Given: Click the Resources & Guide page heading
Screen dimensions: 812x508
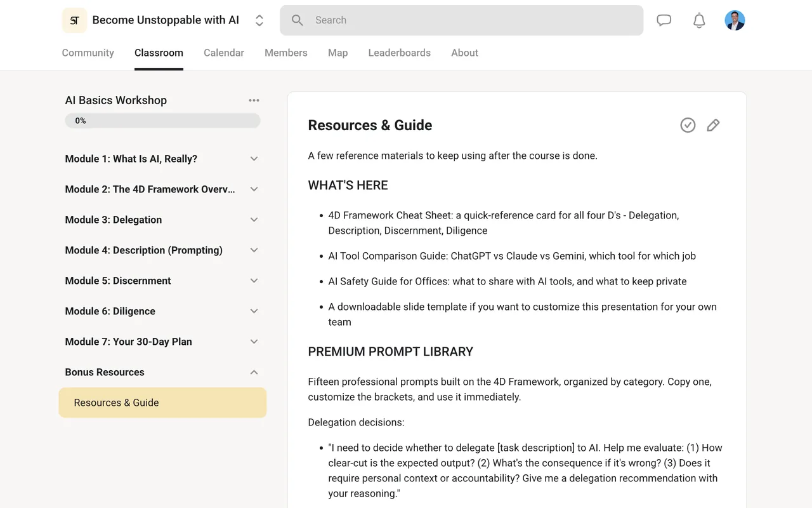Looking at the screenshot, I should [370, 125].
